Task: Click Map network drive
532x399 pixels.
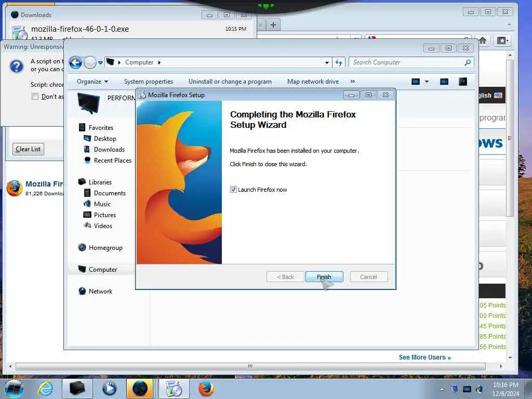Action: click(x=313, y=82)
